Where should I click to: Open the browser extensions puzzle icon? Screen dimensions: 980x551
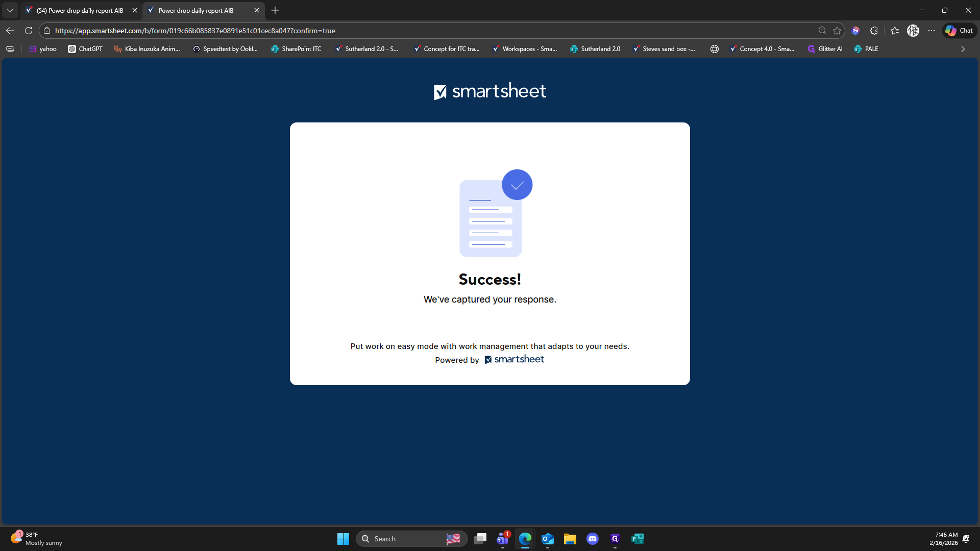point(874,31)
